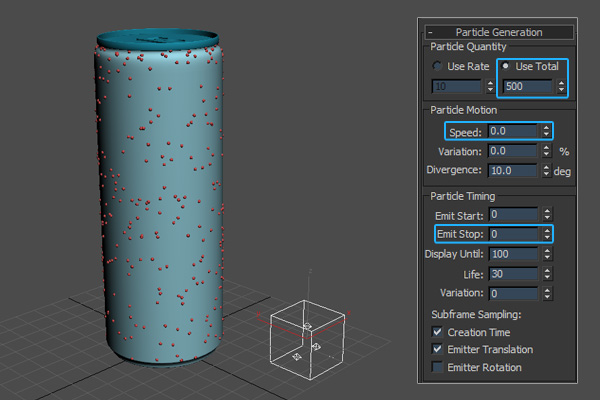Click the Emit Start value field
Screen dimensions: 600x400
[x=512, y=214]
